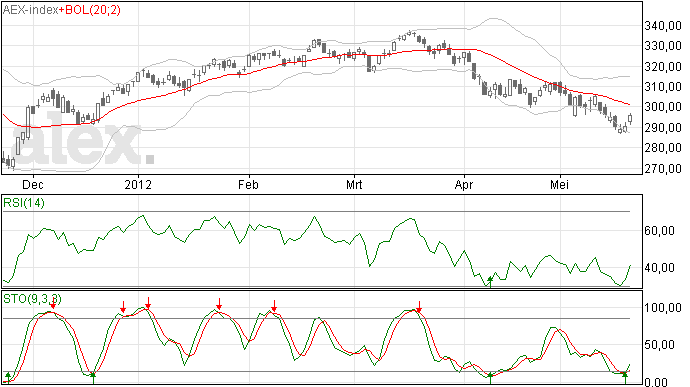This screenshot has width=690, height=387.
Task: Click the stochastic 50,00 axis value
Action: click(659, 345)
